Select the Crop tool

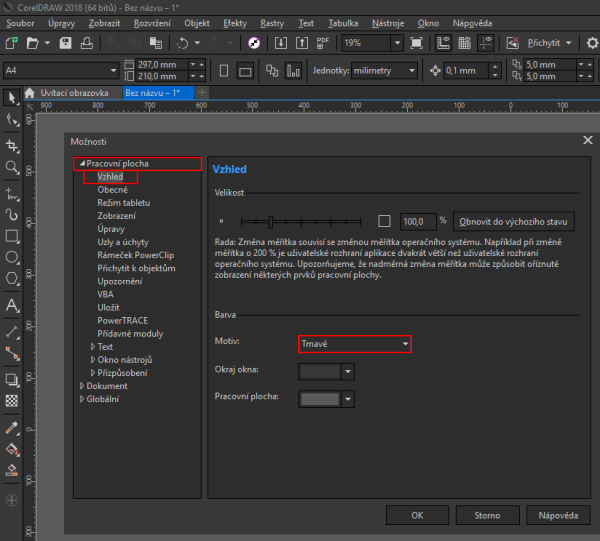[x=11, y=146]
